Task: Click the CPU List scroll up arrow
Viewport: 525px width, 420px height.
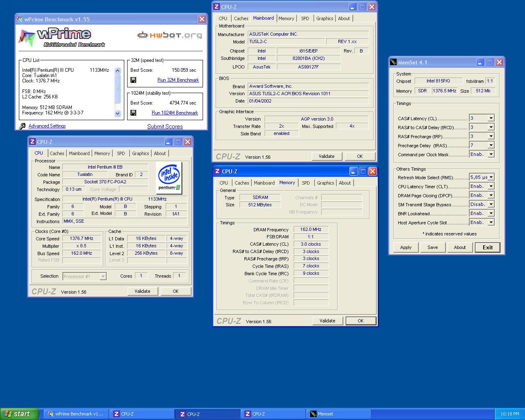Action: pyautogui.click(x=118, y=71)
